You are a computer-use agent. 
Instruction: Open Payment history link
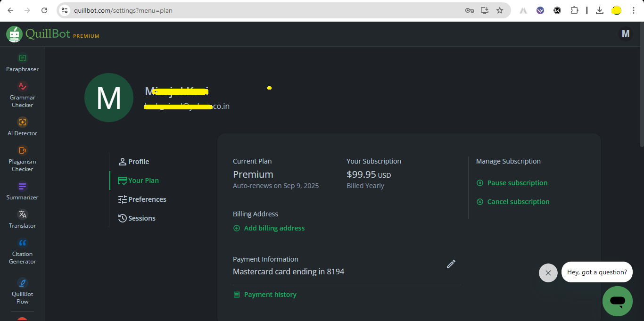pyautogui.click(x=265, y=295)
